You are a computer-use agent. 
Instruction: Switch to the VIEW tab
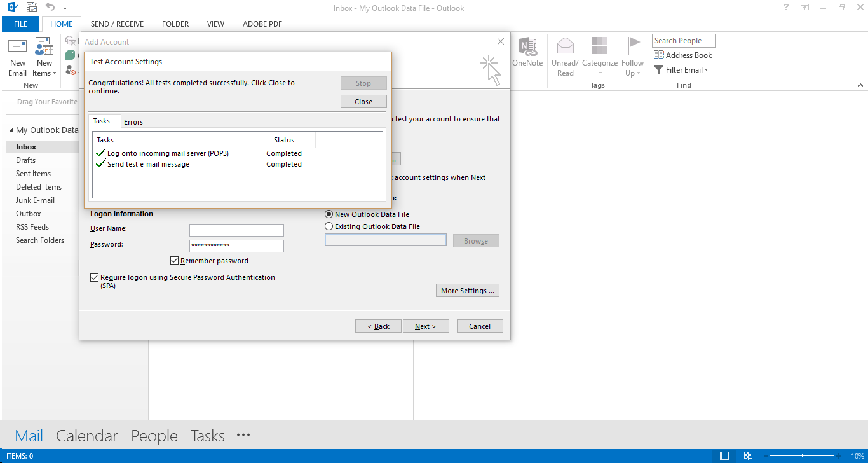[x=215, y=24]
